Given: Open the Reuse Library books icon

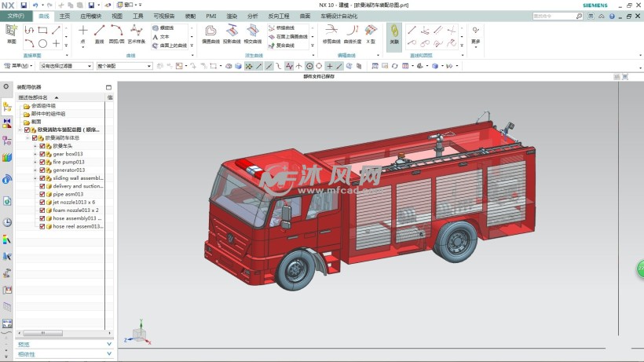Looking at the screenshot, I should click(7, 158).
